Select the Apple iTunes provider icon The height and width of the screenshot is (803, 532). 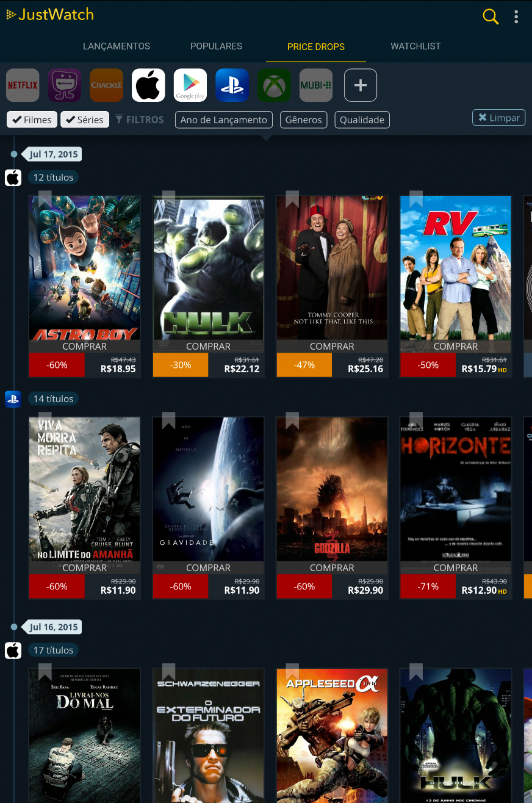pyautogui.click(x=148, y=85)
